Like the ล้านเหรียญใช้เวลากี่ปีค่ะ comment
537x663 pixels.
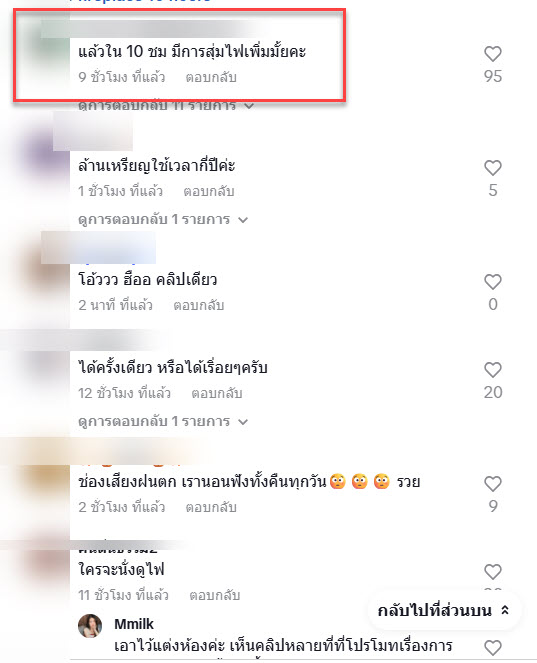click(493, 167)
